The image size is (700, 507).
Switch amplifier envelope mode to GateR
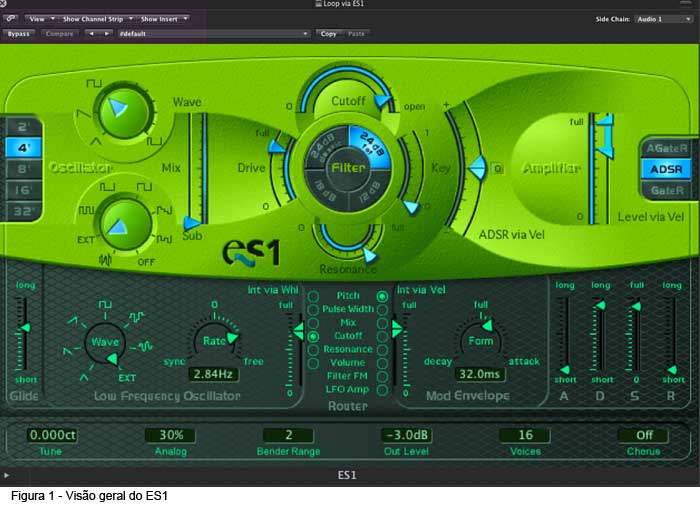[x=665, y=190]
